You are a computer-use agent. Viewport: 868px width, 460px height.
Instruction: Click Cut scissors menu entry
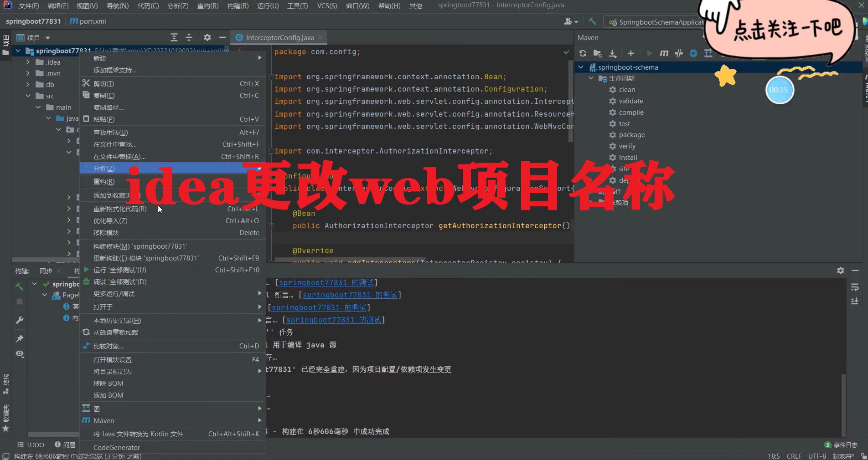[x=173, y=83]
